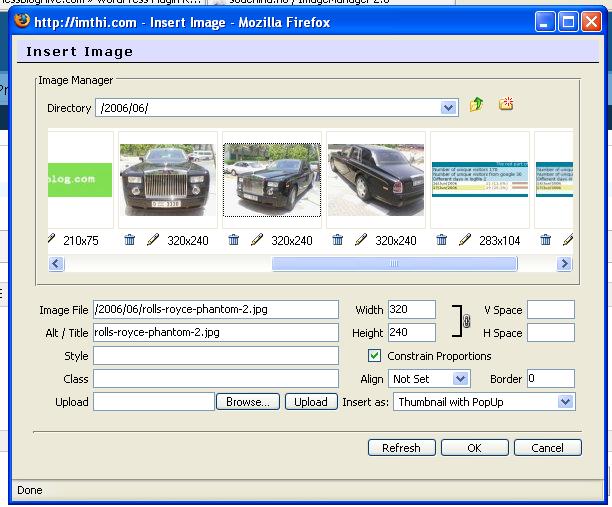Open the Align dropdown set to Not Set
612x507 pixels.
point(461,379)
